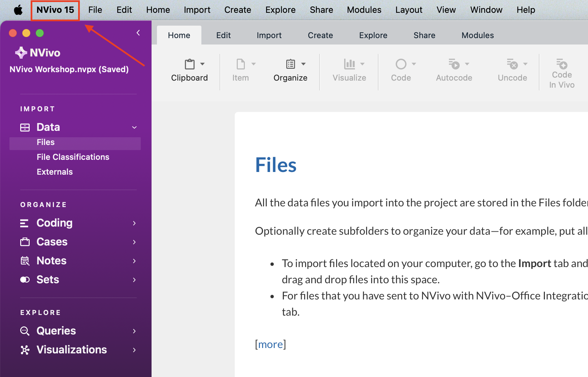
Task: Open the Organize dropdown arrow
Action: click(303, 64)
